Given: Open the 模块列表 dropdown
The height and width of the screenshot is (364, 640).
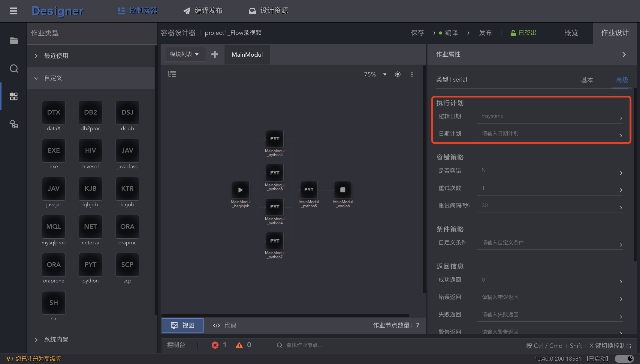Looking at the screenshot, I should [185, 54].
